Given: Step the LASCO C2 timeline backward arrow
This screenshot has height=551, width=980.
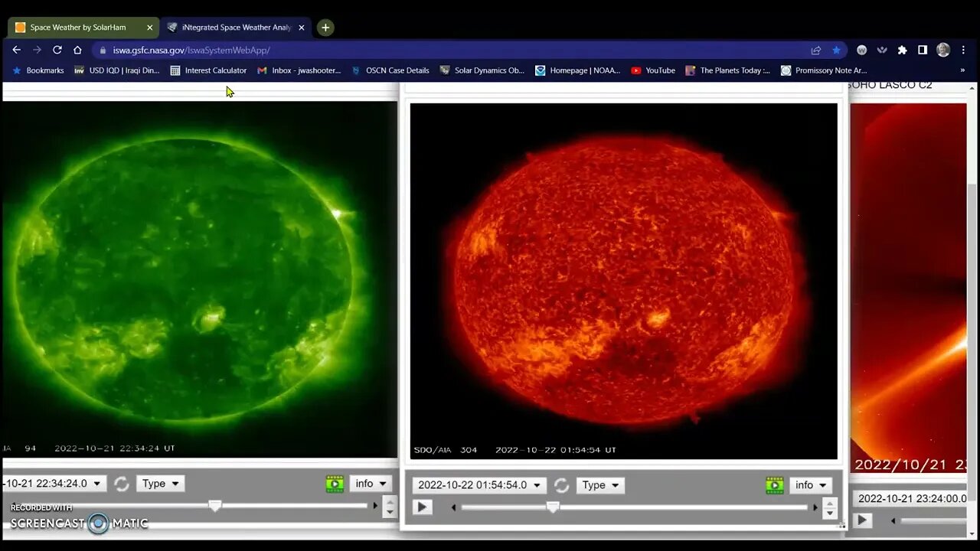Looking at the screenshot, I should (893, 521).
